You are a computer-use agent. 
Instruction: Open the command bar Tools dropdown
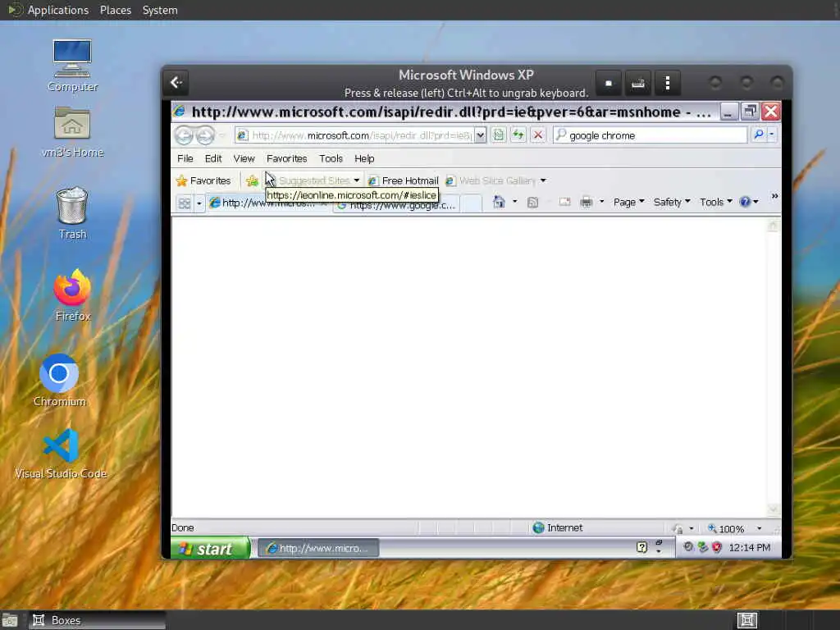(715, 202)
